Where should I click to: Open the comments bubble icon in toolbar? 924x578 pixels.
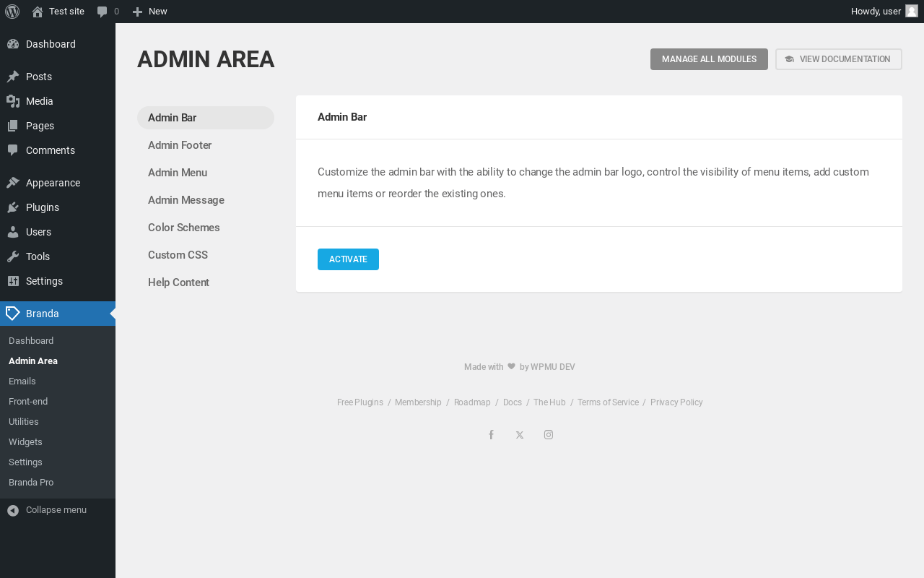click(103, 12)
